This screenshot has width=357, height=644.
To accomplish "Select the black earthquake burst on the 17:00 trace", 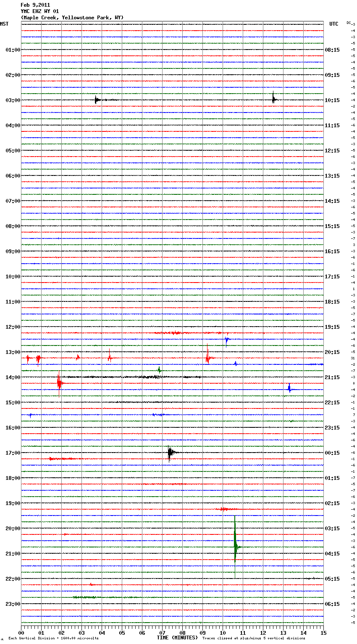I will (x=170, y=453).
